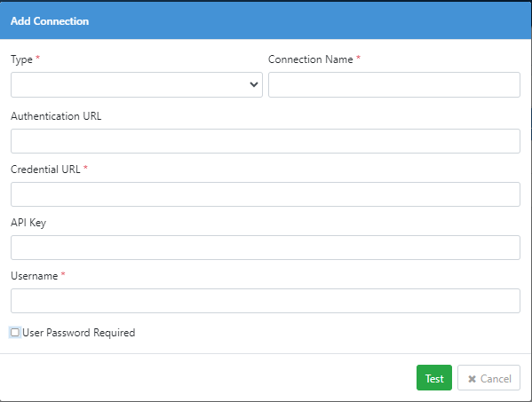Click the Cancel button
Viewport: 532px width, 402px height.
pos(488,377)
